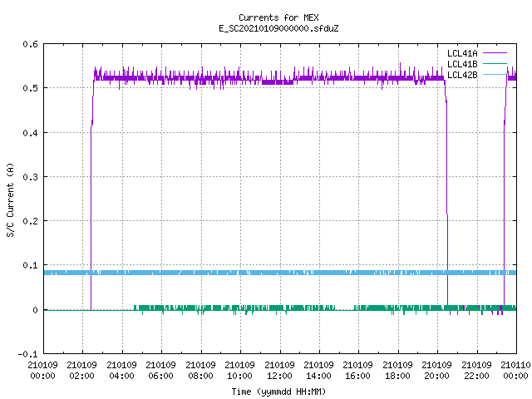Click the 210109 08:00 time tick label

(200, 371)
